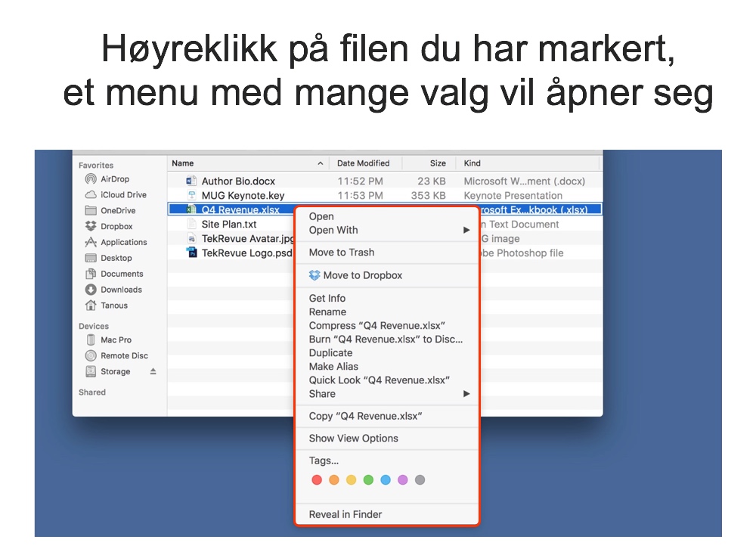Viewport: 756px width, 552px height.
Task: Click the Author Bio.docx Word icon
Action: (x=191, y=181)
